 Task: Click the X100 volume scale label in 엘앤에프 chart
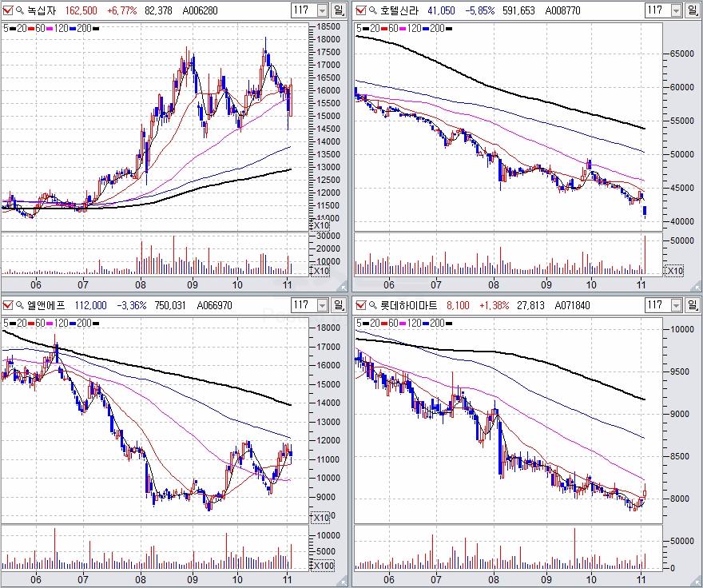pyautogui.click(x=322, y=566)
